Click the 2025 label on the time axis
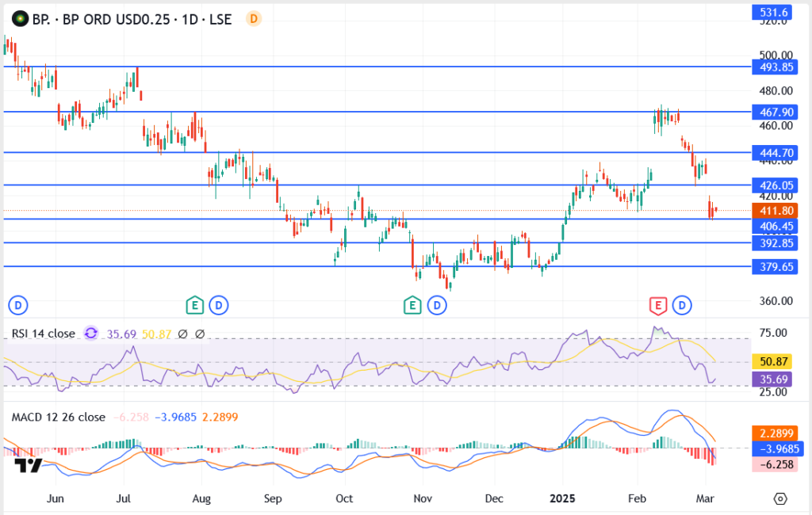The height and width of the screenshot is (515, 812). (x=564, y=500)
